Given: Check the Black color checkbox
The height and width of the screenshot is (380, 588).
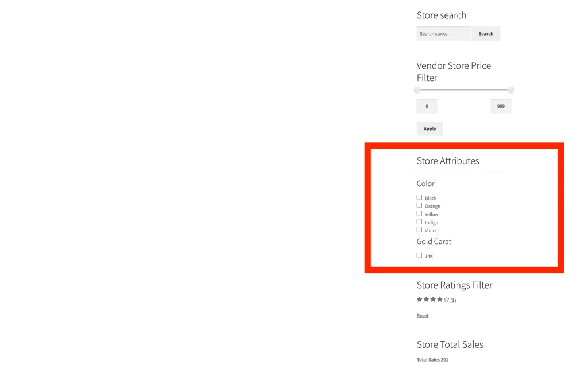Looking at the screenshot, I should click(x=419, y=197).
